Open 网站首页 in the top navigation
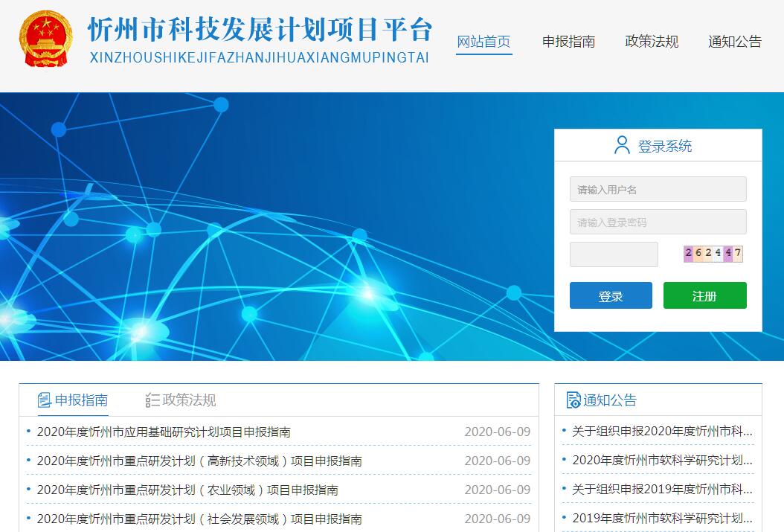The width and height of the screenshot is (784, 532). (483, 42)
